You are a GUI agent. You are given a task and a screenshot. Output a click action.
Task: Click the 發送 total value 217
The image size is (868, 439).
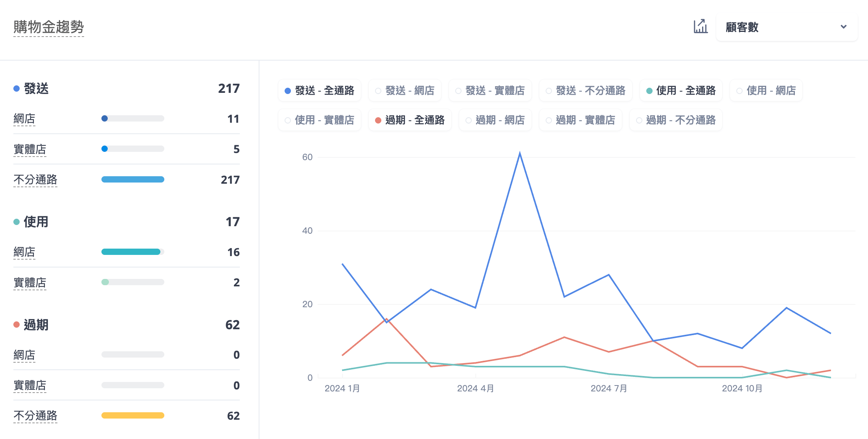click(x=229, y=89)
